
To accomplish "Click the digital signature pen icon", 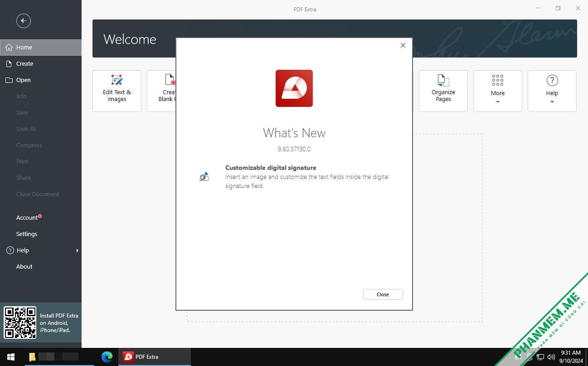I will coord(204,177).
